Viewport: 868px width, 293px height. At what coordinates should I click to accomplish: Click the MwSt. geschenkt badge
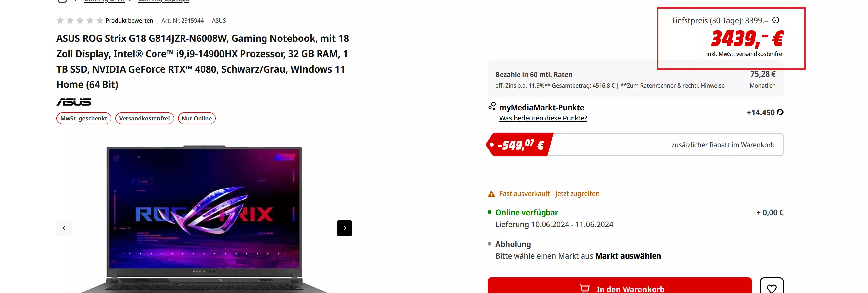(84, 118)
